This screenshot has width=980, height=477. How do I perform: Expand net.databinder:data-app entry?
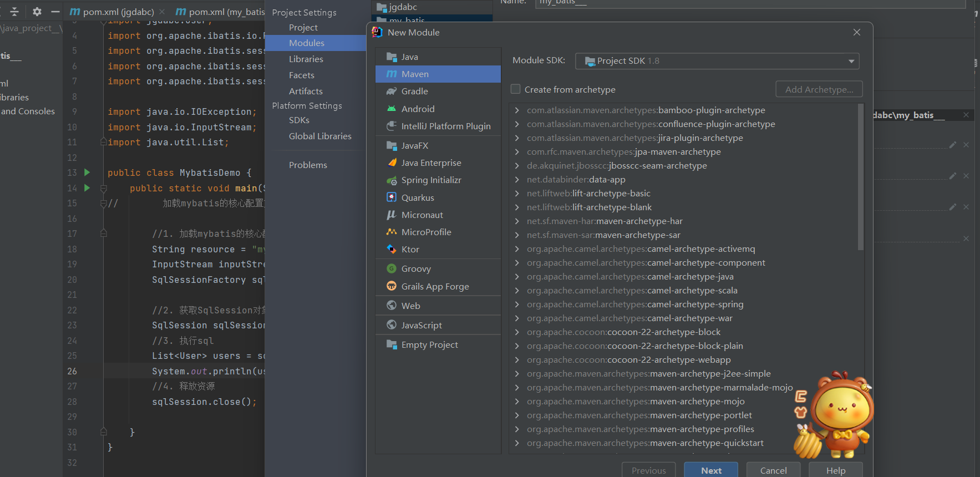point(517,180)
